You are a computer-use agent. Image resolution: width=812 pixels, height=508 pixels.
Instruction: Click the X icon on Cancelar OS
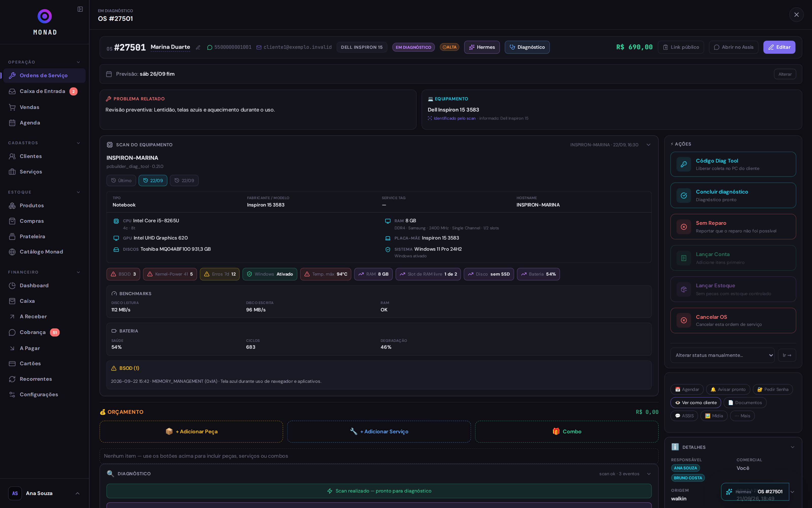(684, 321)
